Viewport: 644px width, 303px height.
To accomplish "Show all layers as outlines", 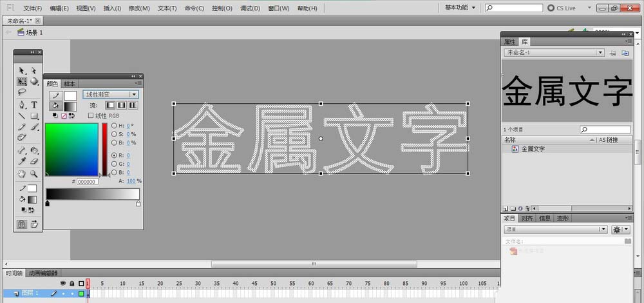I will coord(81,283).
